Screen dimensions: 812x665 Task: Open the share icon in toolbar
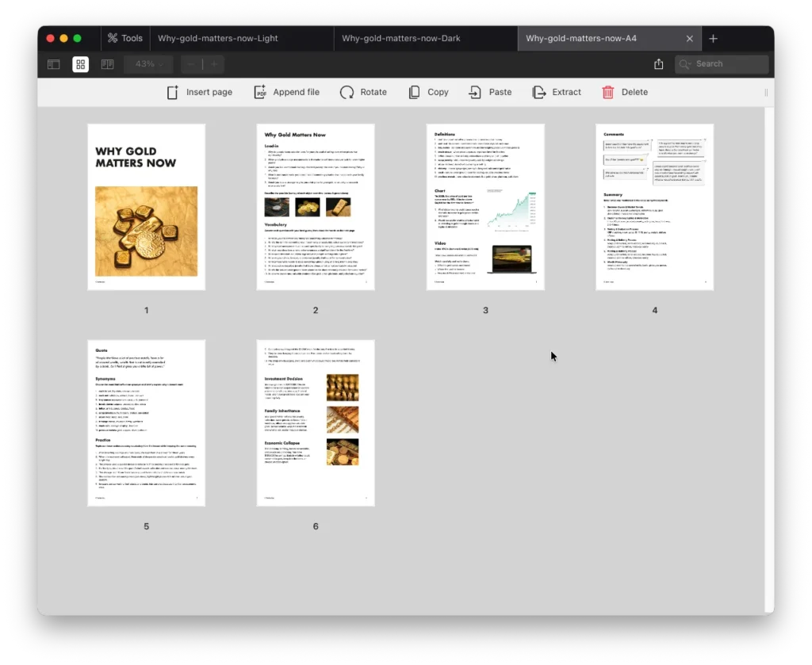658,64
